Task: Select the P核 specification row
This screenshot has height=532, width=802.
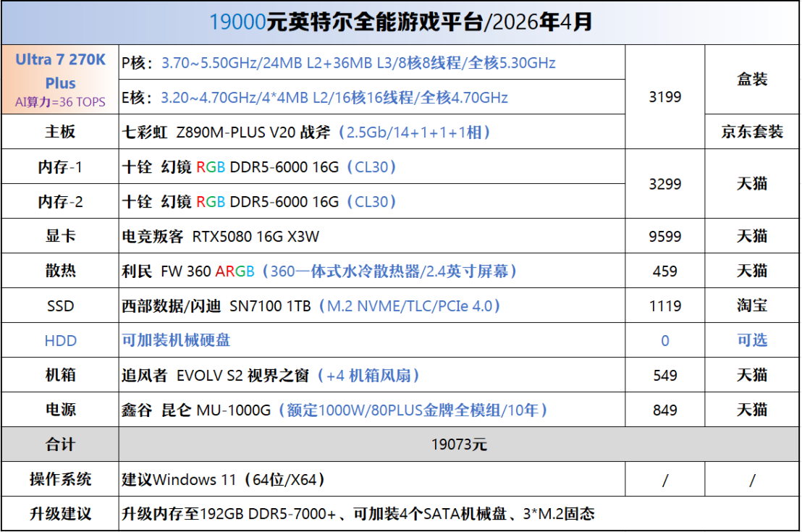Action: tap(372, 62)
